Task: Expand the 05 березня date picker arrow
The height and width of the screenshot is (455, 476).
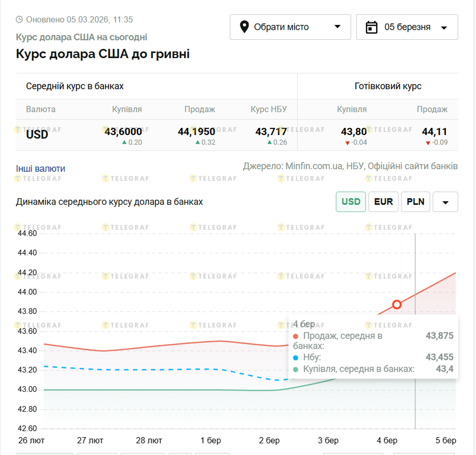Action: tap(443, 28)
